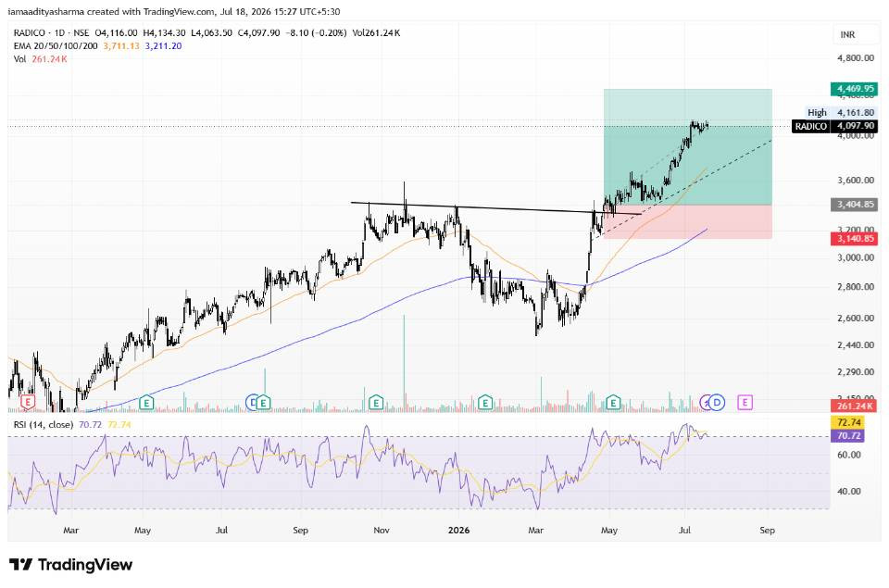Image resolution: width=889 pixels, height=588 pixels.
Task: Click the orange 3,711.13 EMA value
Action: (x=121, y=46)
